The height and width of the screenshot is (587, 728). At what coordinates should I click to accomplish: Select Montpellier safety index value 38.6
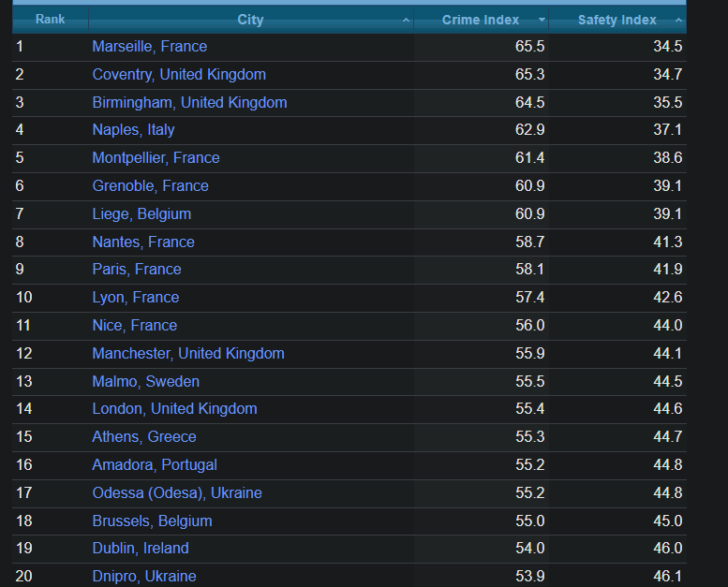(x=668, y=158)
